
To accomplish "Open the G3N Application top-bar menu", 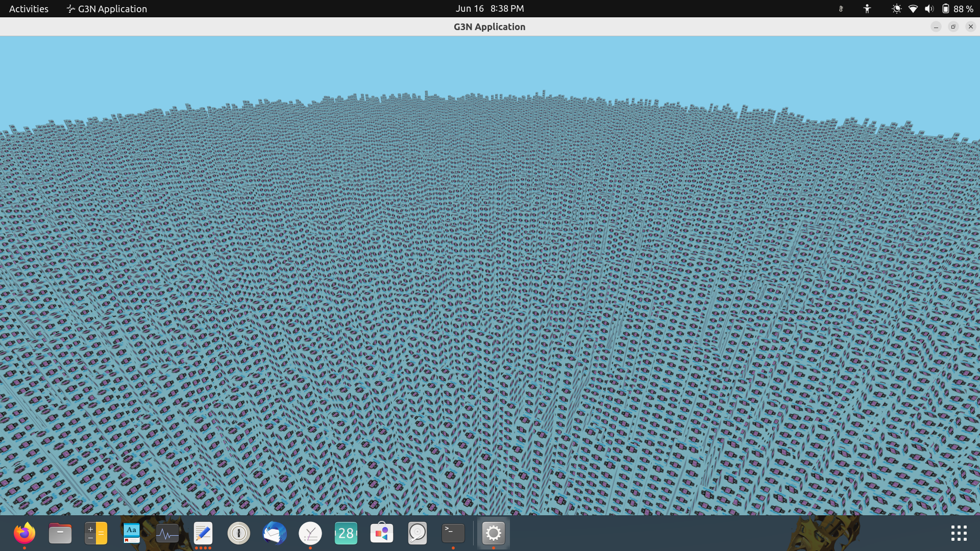I will 107,9.
